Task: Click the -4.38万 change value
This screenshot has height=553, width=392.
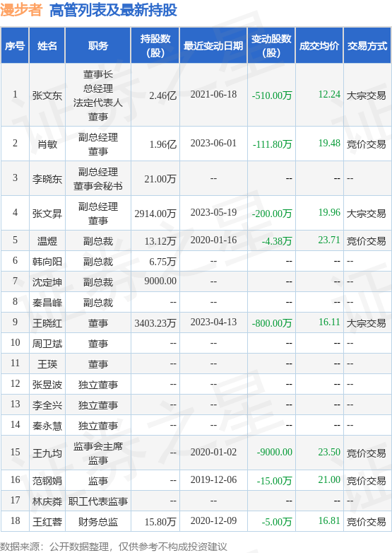Action: tap(277, 240)
